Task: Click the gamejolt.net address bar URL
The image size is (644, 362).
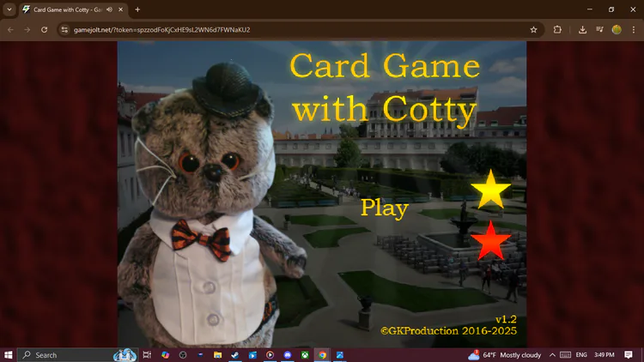Action: [161, 29]
